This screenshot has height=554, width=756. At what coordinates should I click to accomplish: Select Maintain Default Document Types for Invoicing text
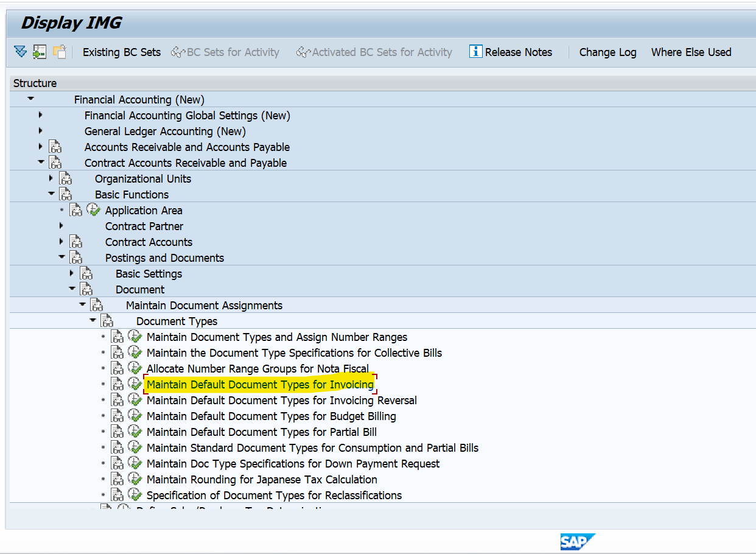[x=261, y=385]
